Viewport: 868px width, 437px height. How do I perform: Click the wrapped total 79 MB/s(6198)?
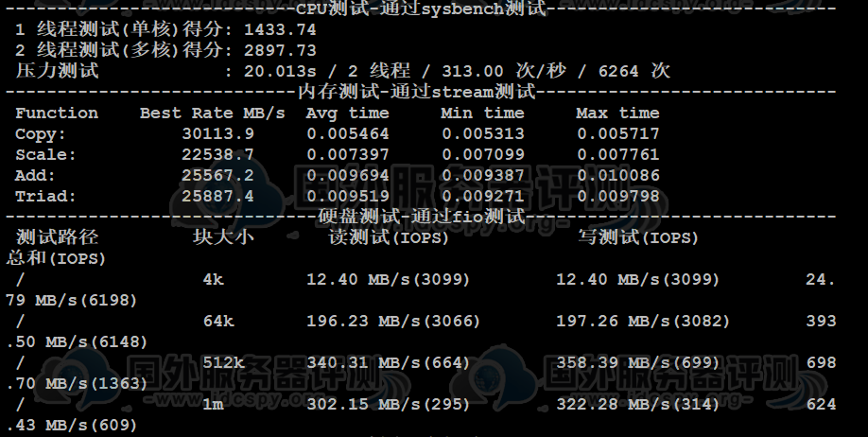click(72, 300)
